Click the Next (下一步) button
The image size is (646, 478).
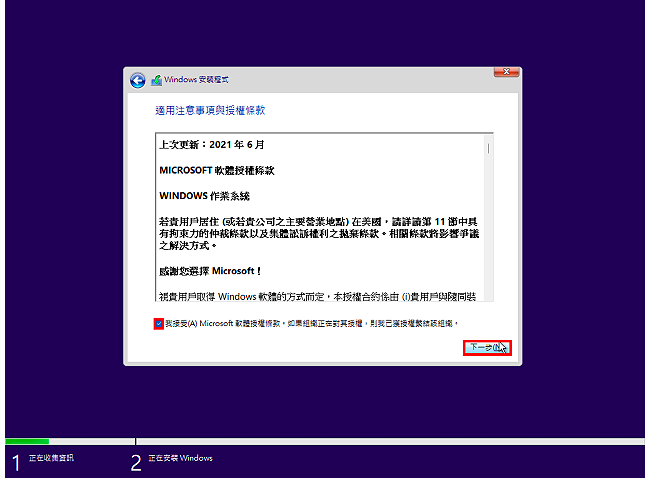(x=487, y=348)
